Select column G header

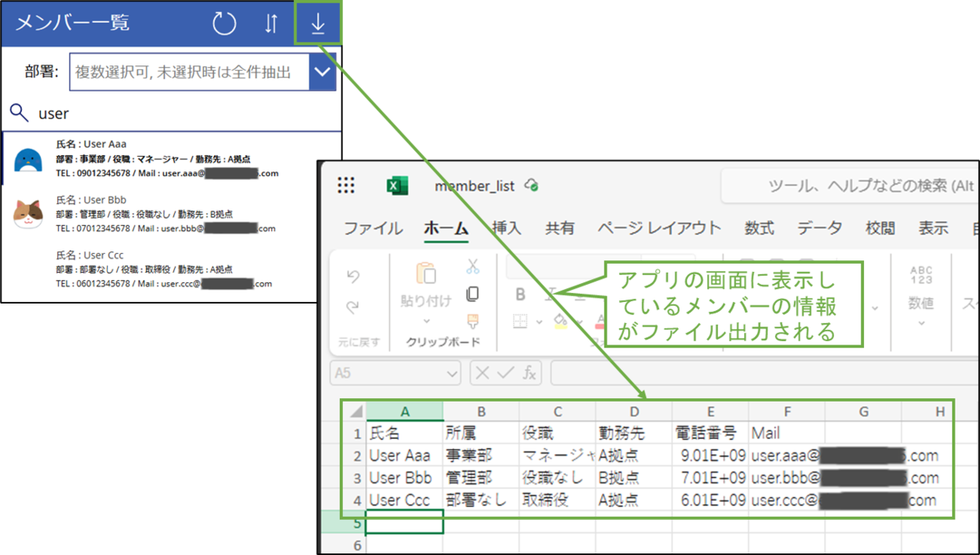[x=863, y=411]
